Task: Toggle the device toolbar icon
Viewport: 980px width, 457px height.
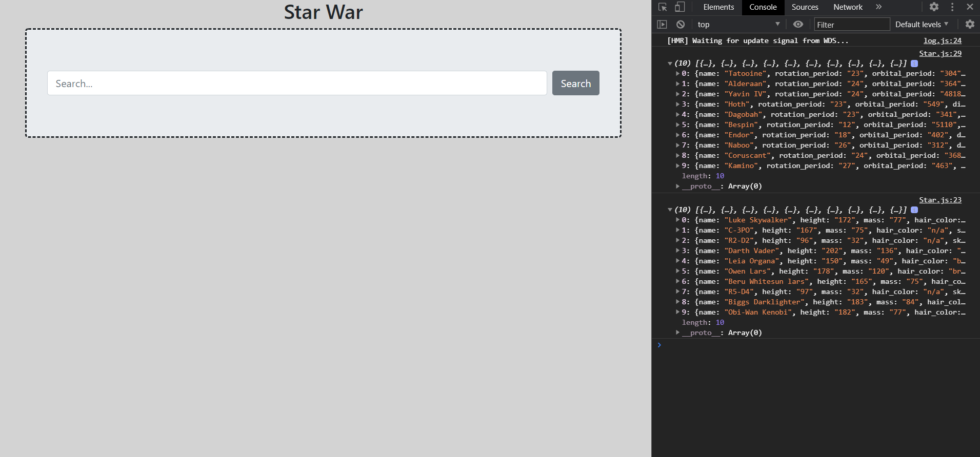Action: (679, 7)
